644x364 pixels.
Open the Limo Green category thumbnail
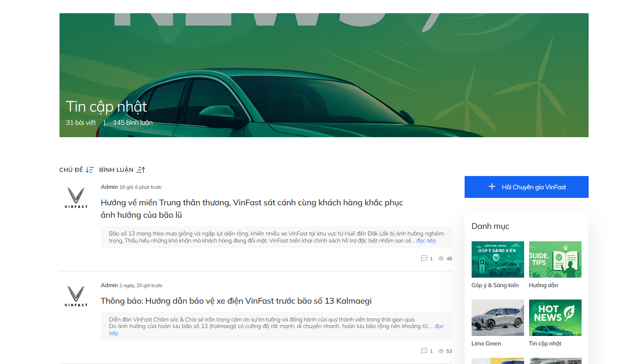(498, 318)
